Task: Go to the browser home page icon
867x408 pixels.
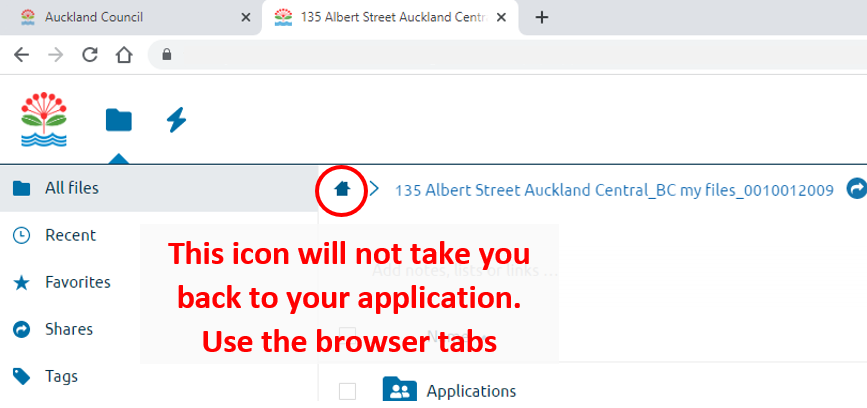Action: coord(124,55)
